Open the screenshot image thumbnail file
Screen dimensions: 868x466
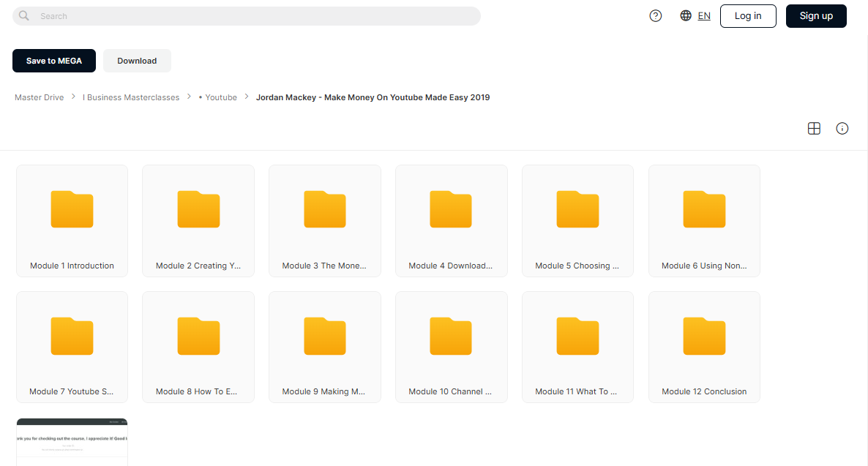pos(72,442)
